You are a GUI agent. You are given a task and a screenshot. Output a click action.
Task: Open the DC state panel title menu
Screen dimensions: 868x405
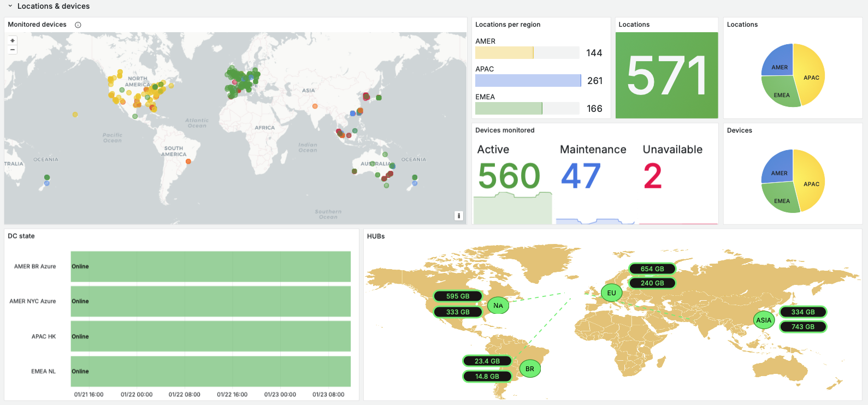coord(21,236)
